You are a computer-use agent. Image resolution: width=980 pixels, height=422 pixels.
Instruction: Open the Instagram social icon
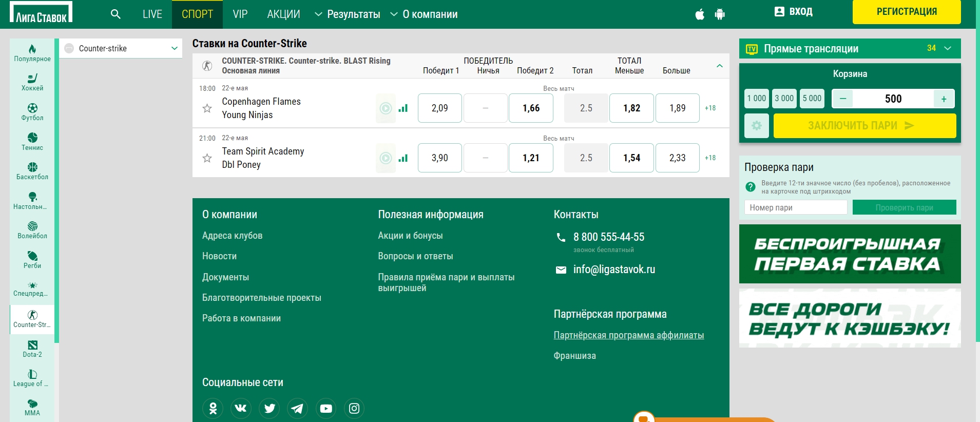(354, 408)
